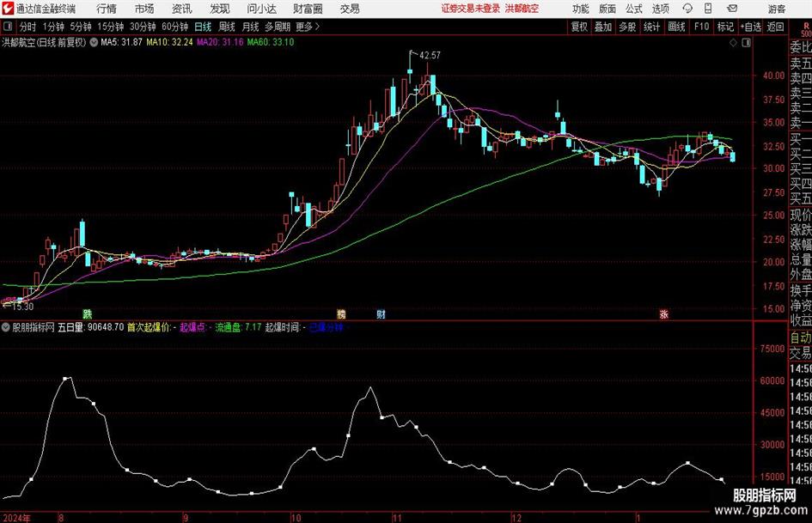Select the 日线 period tab
The image size is (812, 523).
pos(203,27)
